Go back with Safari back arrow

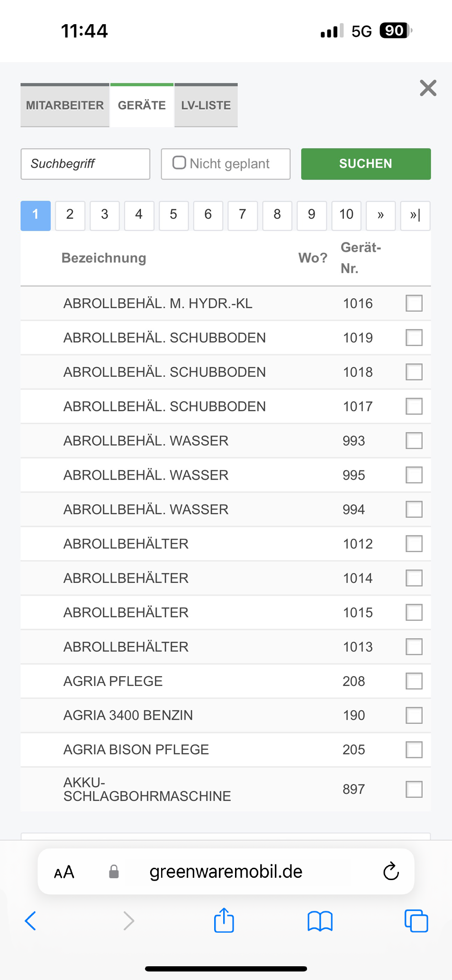pyautogui.click(x=30, y=921)
